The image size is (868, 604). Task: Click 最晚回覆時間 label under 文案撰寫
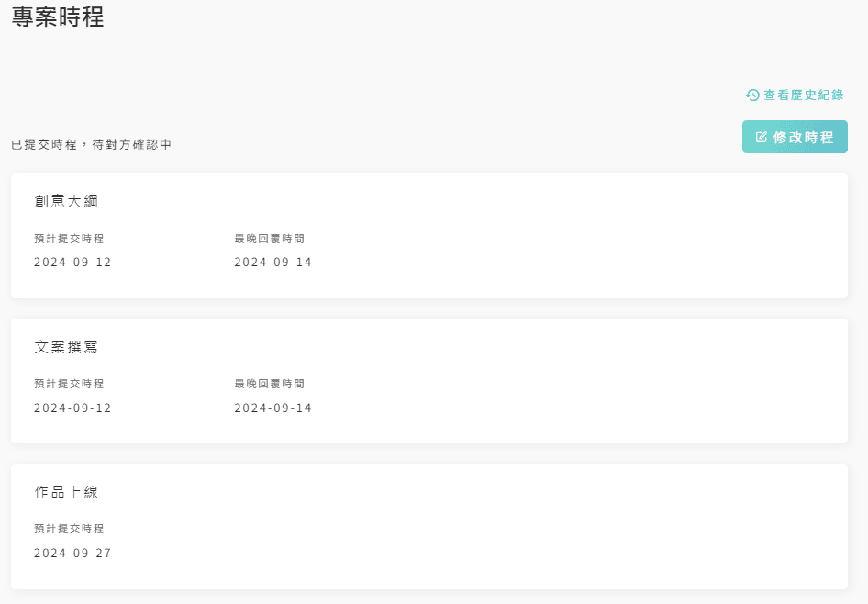[268, 383]
